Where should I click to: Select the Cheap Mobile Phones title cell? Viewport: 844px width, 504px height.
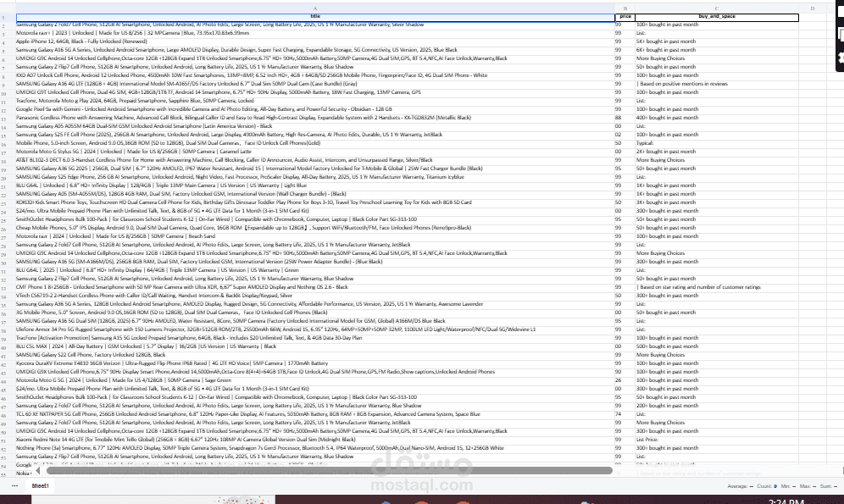tap(315, 228)
